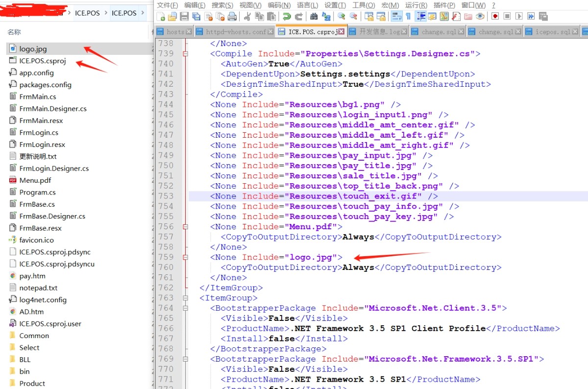Open the 搜索(S) menu

coord(222,5)
